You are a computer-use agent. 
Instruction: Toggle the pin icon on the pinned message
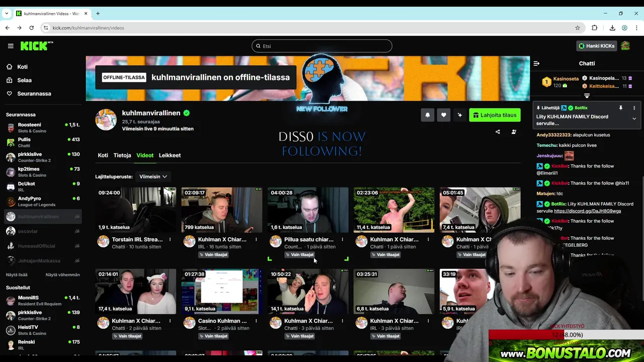(620, 108)
